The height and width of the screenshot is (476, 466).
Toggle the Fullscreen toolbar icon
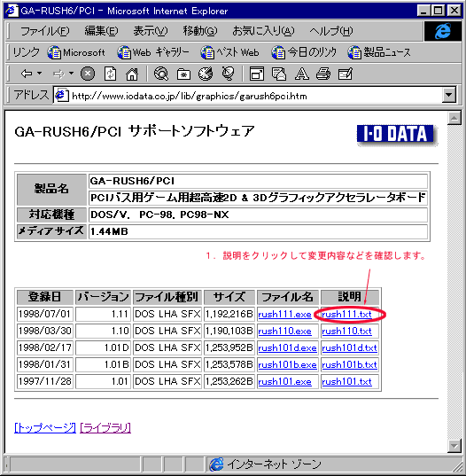pos(257,74)
